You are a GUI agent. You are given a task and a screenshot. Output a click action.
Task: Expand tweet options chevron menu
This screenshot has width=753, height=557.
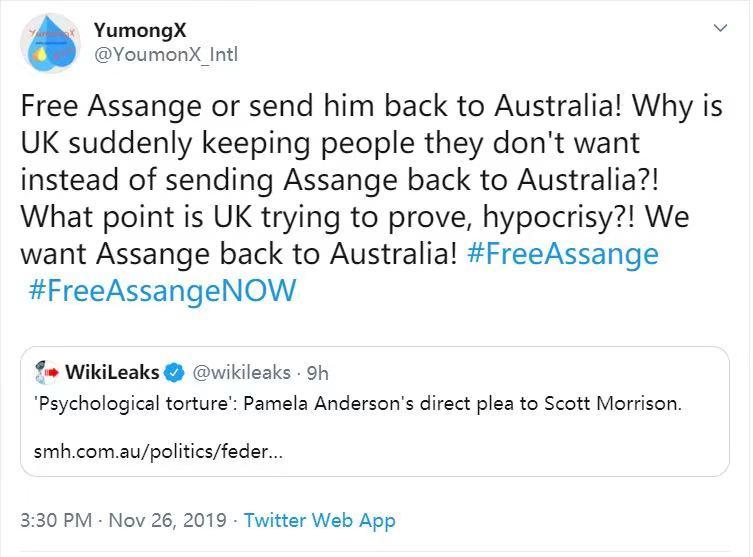coord(720,28)
